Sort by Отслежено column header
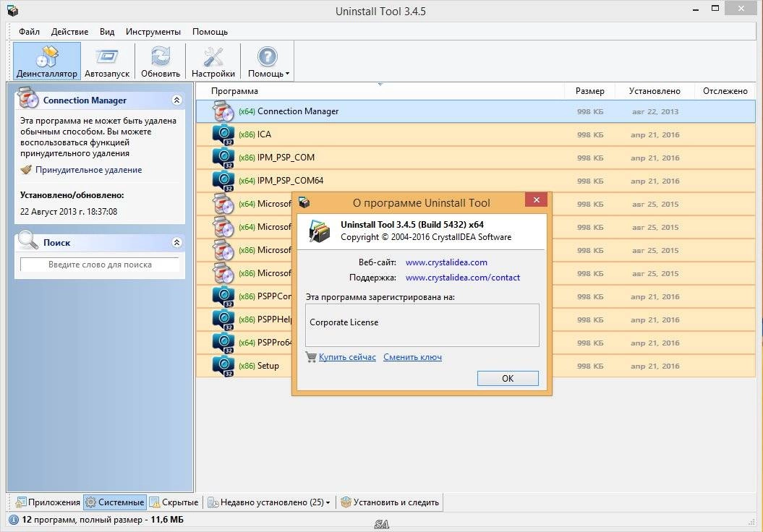 [x=725, y=91]
